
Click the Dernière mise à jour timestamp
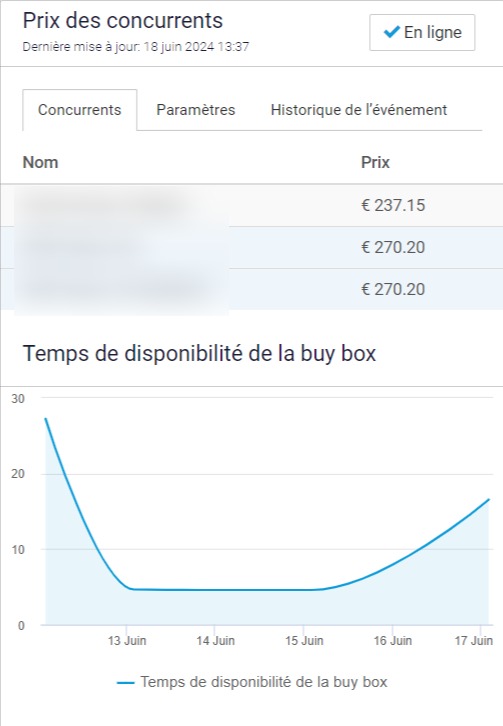click(136, 47)
